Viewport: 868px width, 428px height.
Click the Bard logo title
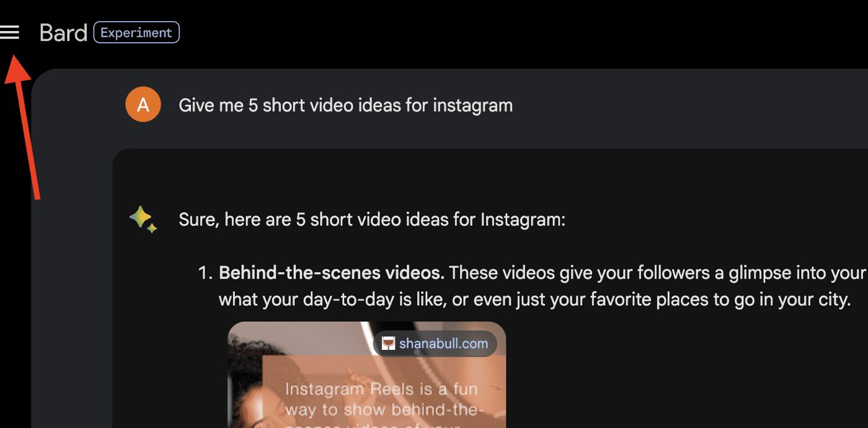click(63, 33)
